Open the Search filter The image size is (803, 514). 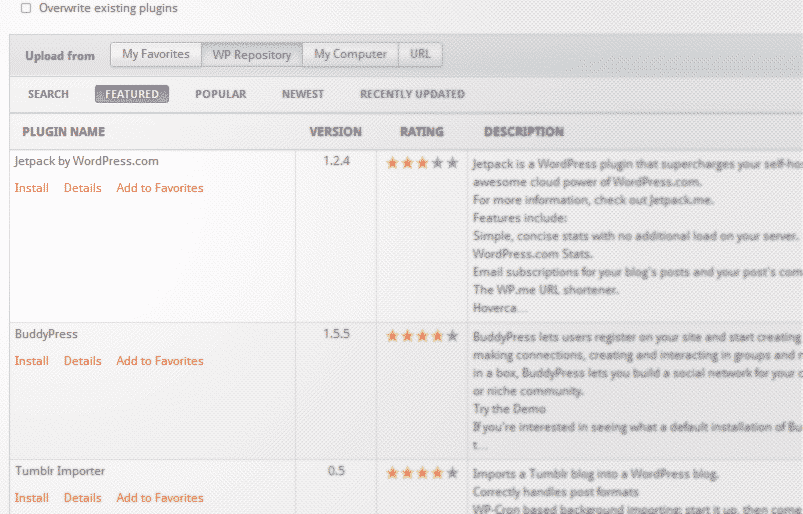(48, 94)
